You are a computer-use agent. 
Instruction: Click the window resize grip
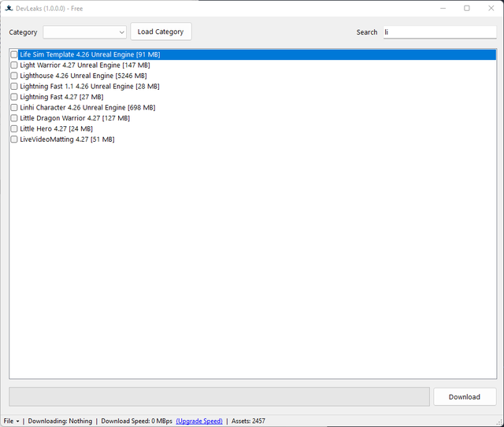(499, 422)
